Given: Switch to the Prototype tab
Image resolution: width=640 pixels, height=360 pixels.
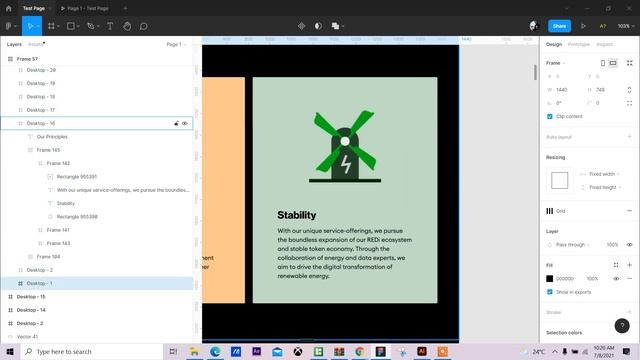Looking at the screenshot, I should pyautogui.click(x=578, y=44).
